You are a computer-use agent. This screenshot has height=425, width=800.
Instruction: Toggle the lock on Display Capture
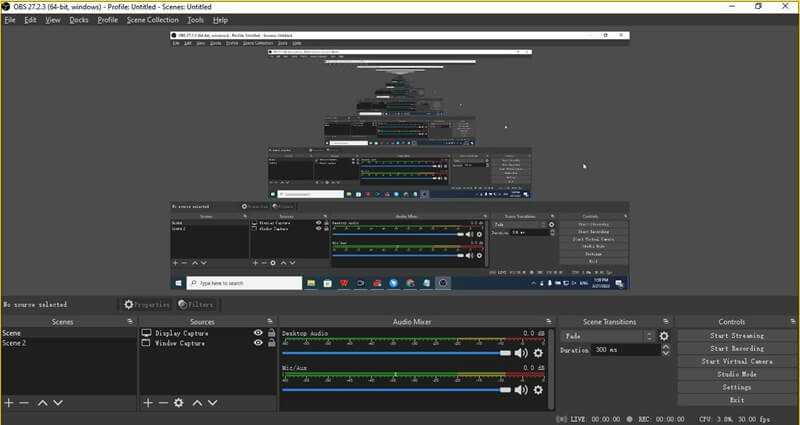click(271, 333)
